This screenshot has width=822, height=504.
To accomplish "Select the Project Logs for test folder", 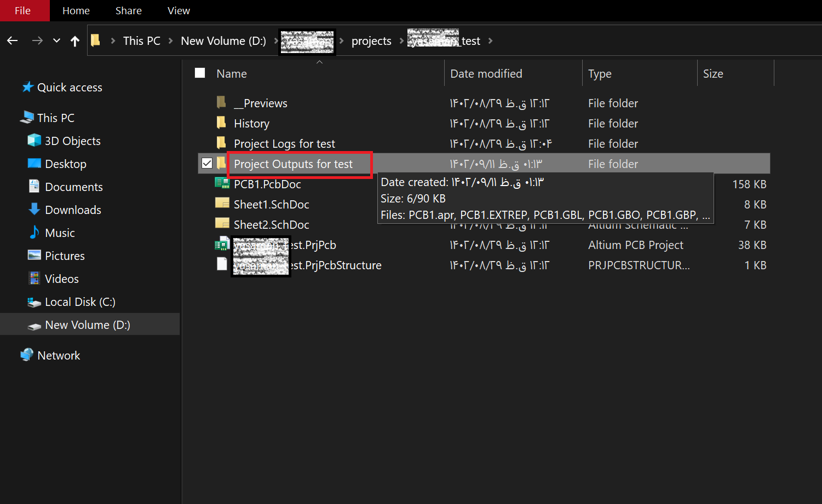I will click(284, 144).
